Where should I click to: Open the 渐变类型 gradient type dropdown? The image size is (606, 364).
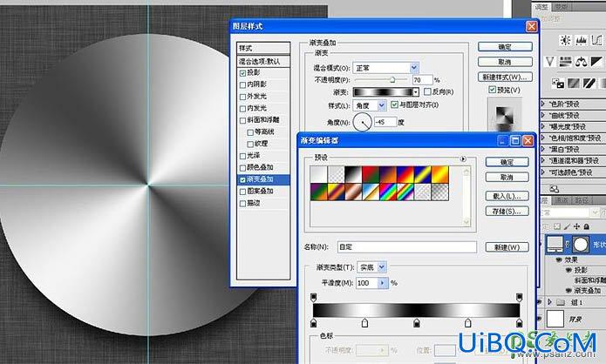point(382,266)
